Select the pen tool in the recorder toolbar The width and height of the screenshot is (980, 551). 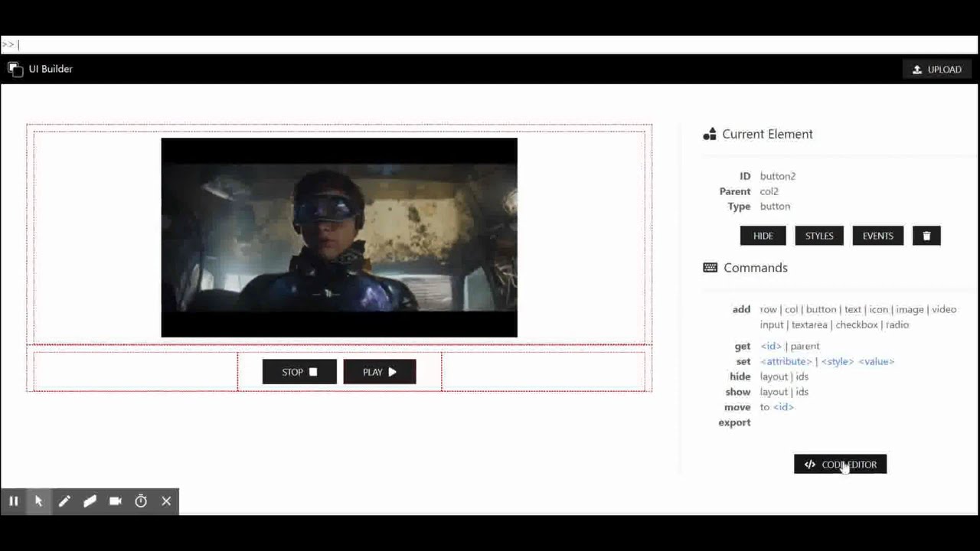(64, 501)
